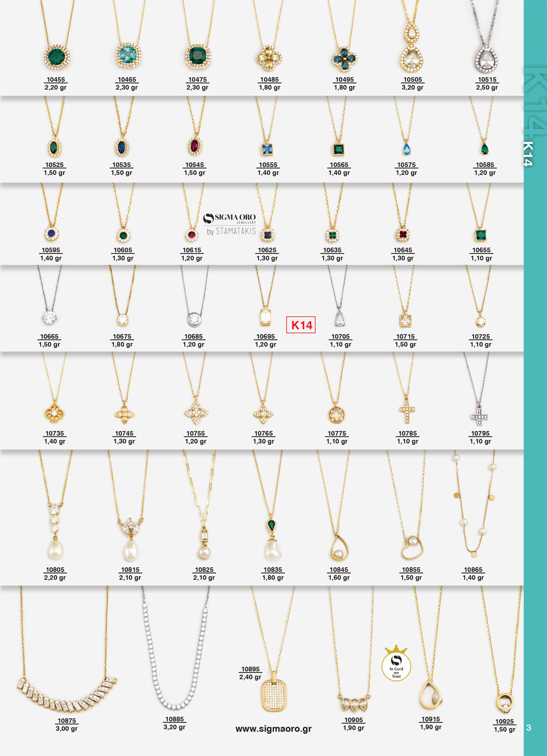Click the 10905 product code label

[353, 720]
